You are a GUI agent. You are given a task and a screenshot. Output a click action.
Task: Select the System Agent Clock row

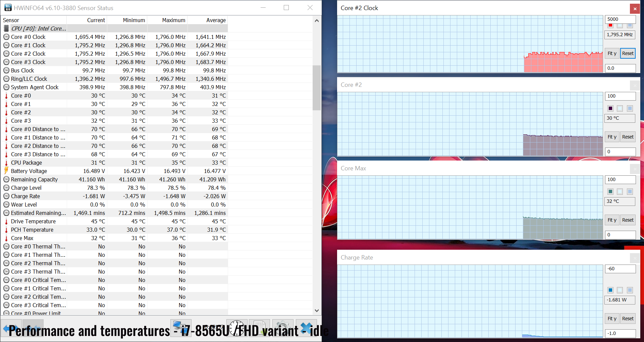(114, 87)
